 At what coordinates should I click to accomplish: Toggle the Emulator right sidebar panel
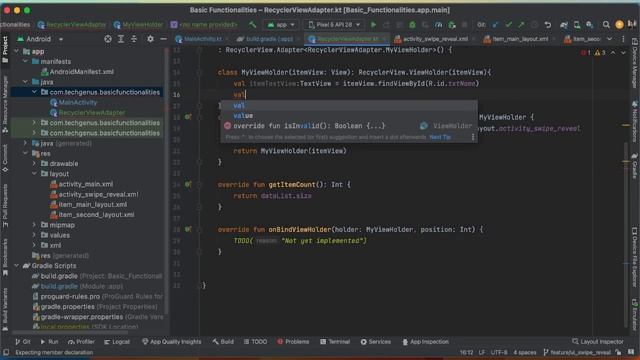point(635,315)
